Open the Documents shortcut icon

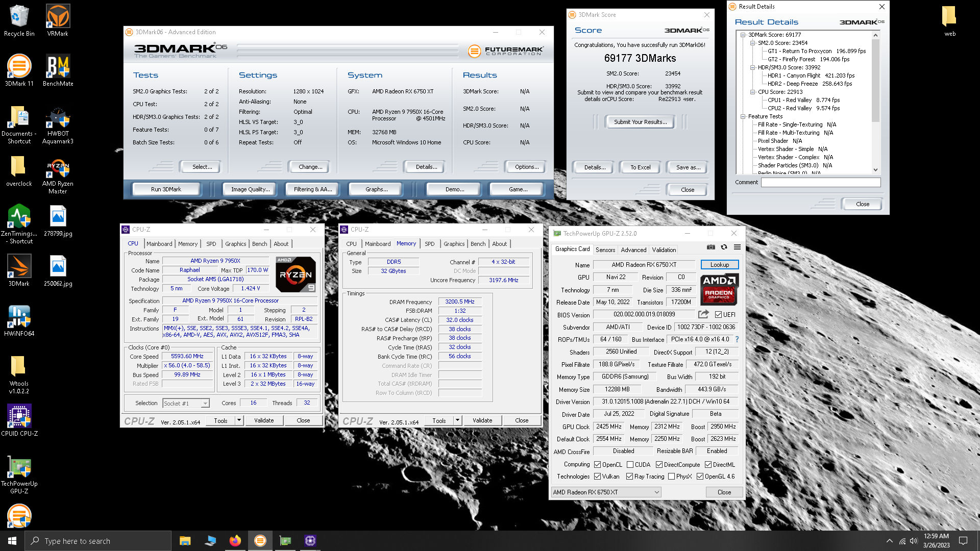[x=19, y=125]
